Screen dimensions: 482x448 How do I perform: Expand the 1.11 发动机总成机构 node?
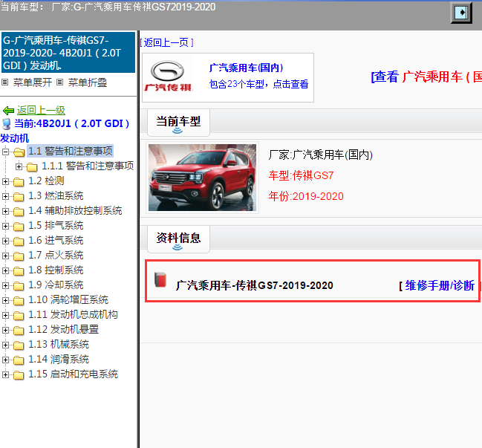coord(5,315)
